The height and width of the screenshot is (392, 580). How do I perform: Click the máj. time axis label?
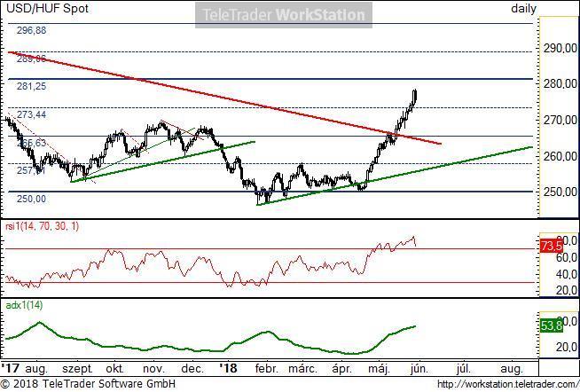380,369
